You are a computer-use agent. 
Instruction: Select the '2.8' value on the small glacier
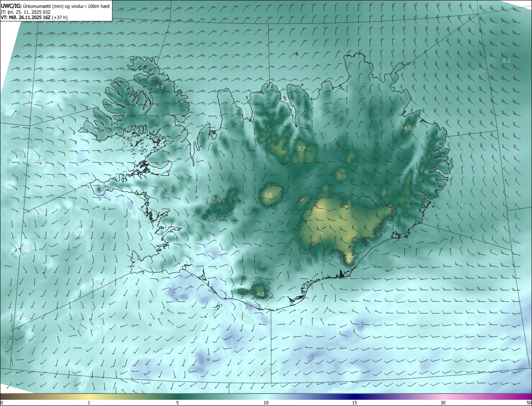(268, 195)
